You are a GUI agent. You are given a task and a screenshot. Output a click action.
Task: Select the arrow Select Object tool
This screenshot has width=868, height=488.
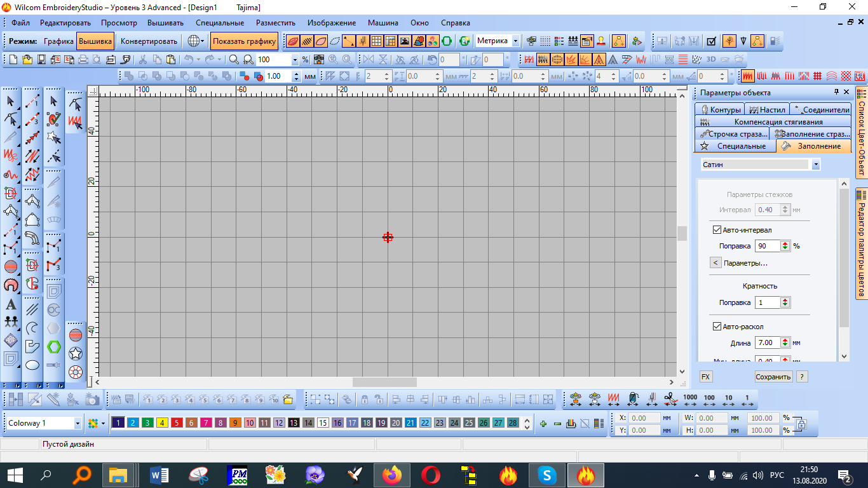pyautogui.click(x=11, y=101)
